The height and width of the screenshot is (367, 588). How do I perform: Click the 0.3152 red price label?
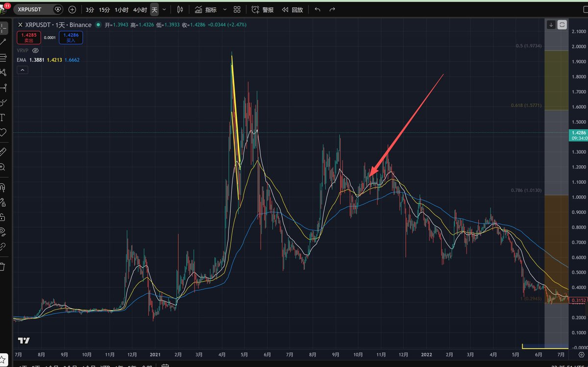click(578, 300)
